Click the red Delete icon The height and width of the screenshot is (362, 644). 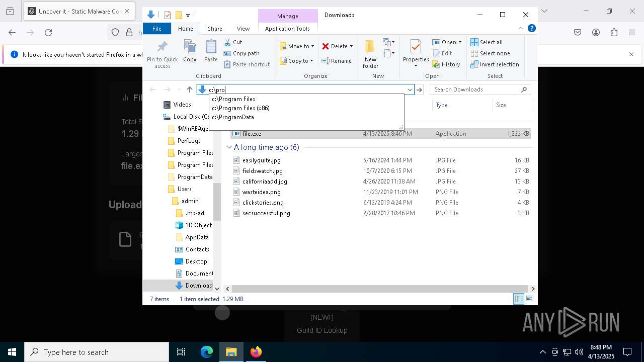(326, 46)
